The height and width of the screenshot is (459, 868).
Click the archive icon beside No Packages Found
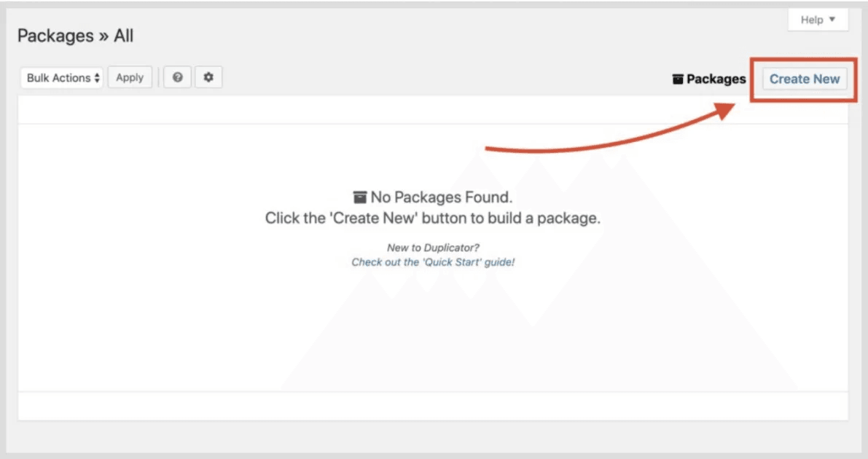coord(360,197)
